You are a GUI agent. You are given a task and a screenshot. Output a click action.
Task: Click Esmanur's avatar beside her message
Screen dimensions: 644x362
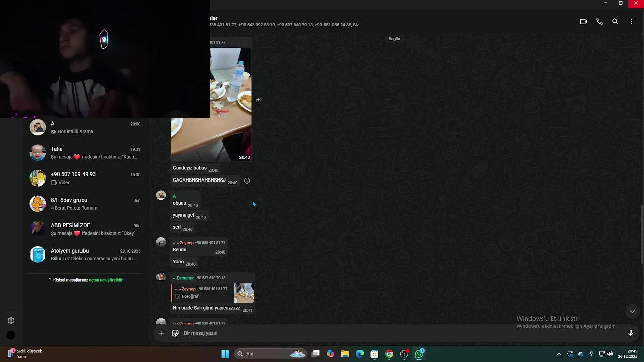pos(161,277)
